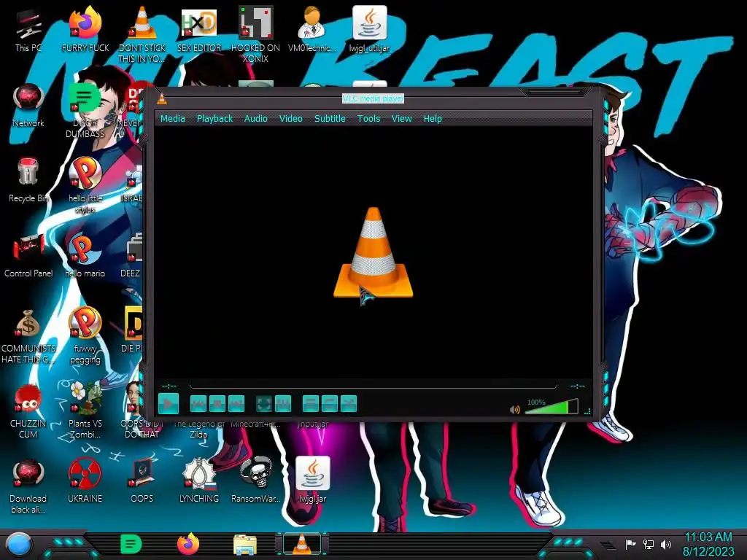The width and height of the screenshot is (747, 560).
Task: Open the system tray volume icon
Action: coord(666,544)
